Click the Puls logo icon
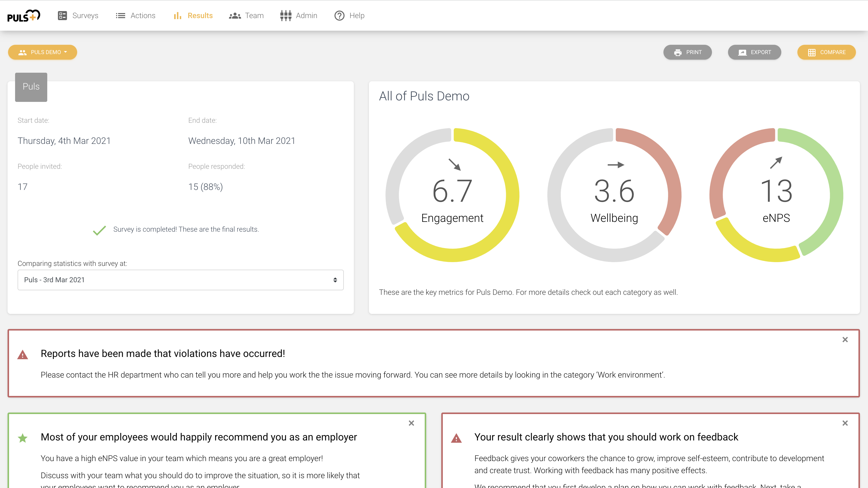Screen dimensions: 868x488 tap(24, 16)
